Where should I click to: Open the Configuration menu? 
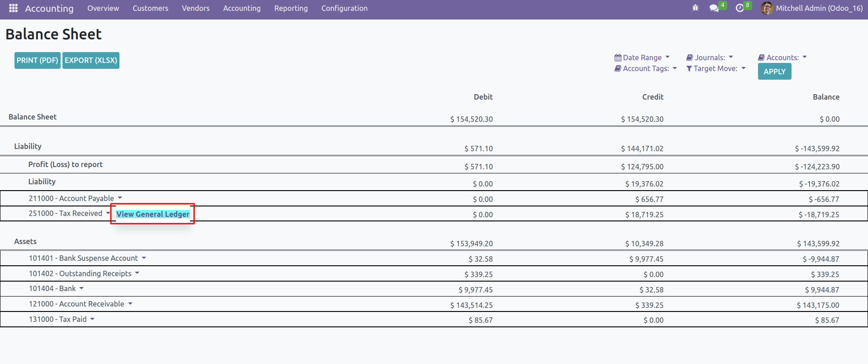(344, 8)
